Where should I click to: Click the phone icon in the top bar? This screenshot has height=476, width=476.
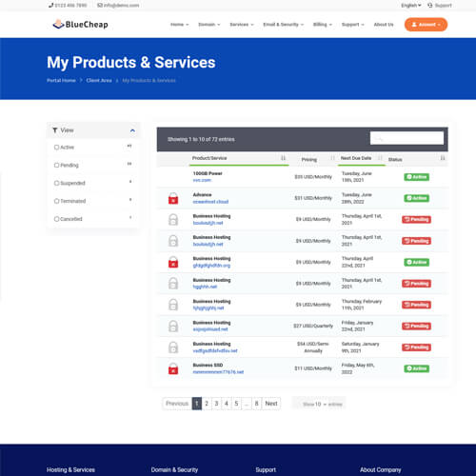[50, 6]
